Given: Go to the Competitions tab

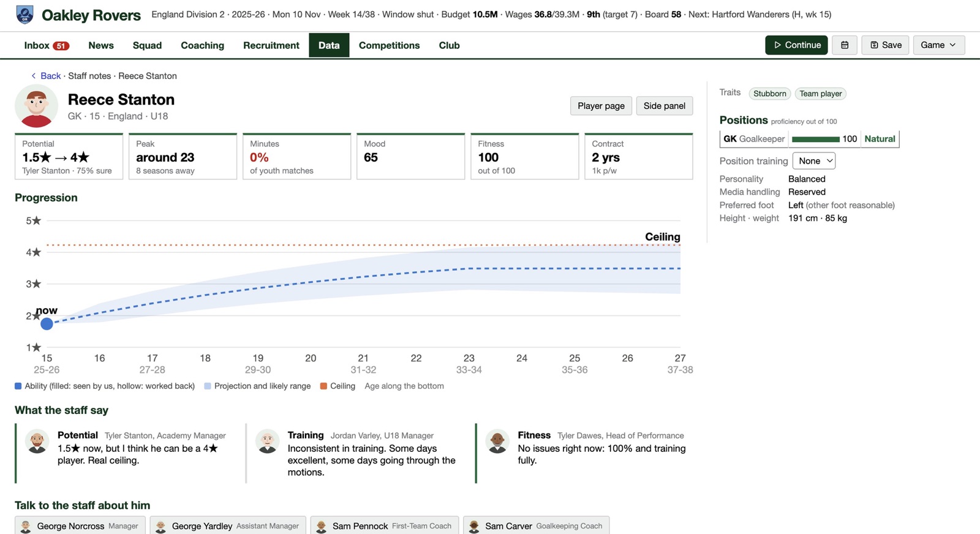Looking at the screenshot, I should [x=390, y=45].
